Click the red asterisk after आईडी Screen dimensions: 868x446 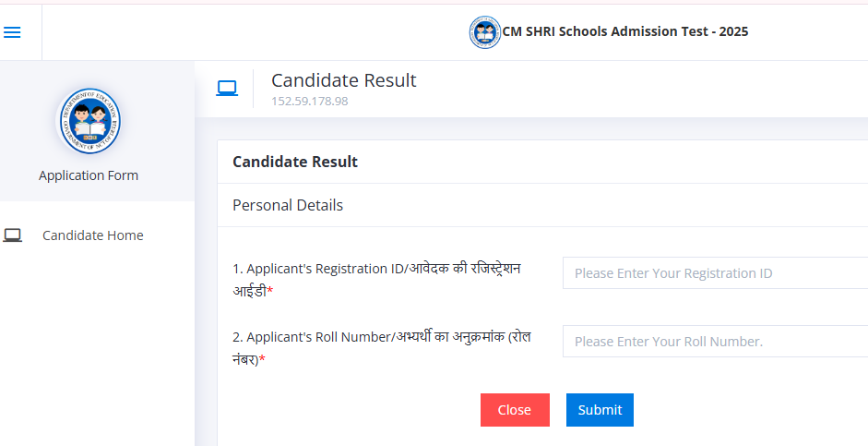coord(270,290)
